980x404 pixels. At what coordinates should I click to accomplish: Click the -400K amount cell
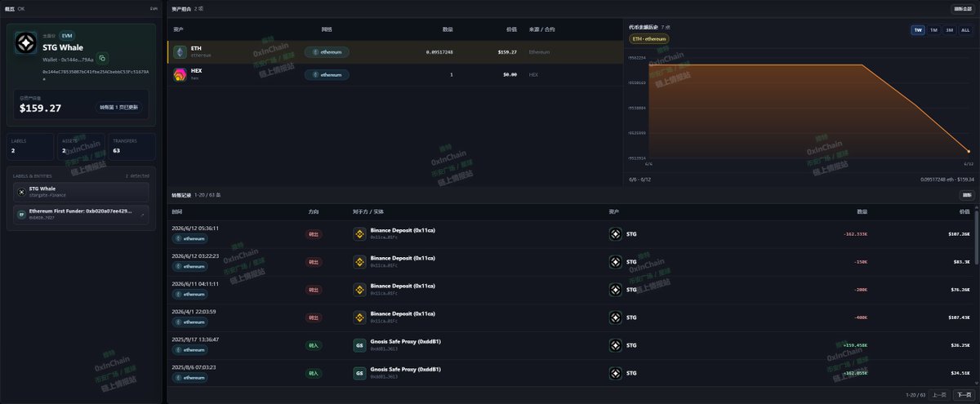click(860, 317)
